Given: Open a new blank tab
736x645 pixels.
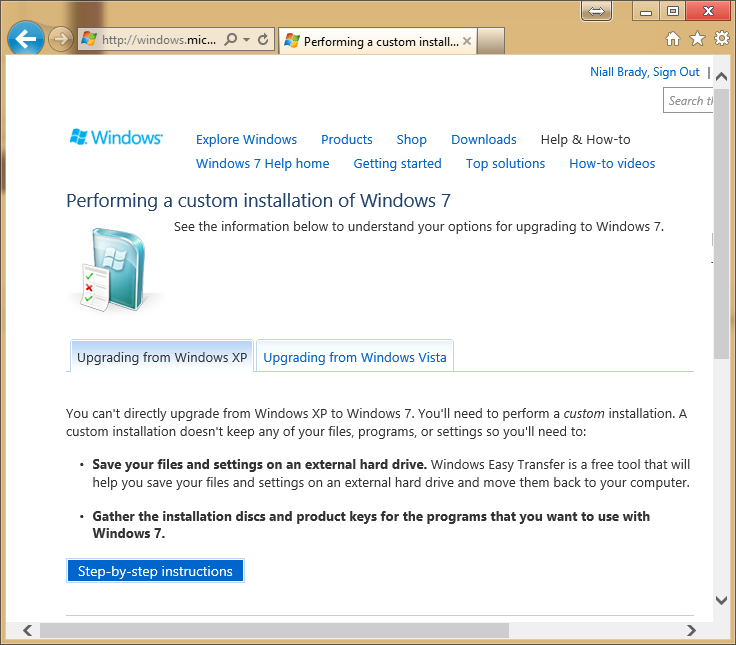Looking at the screenshot, I should (491, 41).
